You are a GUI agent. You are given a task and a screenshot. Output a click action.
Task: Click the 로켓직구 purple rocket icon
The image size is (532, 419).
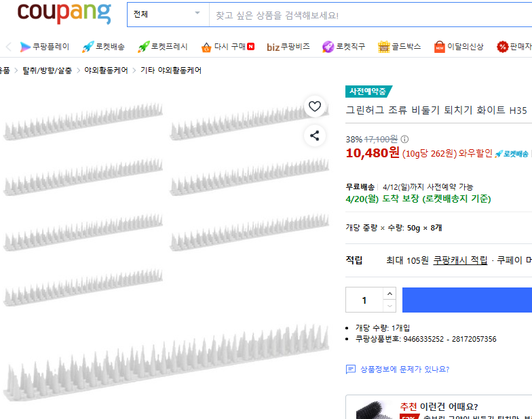click(x=328, y=47)
